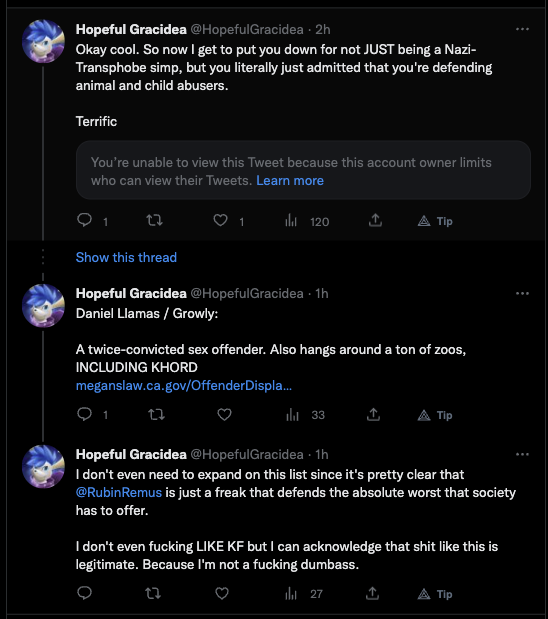This screenshot has height=619, width=548.
Task: Reply to the Nazi-Transphobe simp tweet
Action: [x=84, y=220]
